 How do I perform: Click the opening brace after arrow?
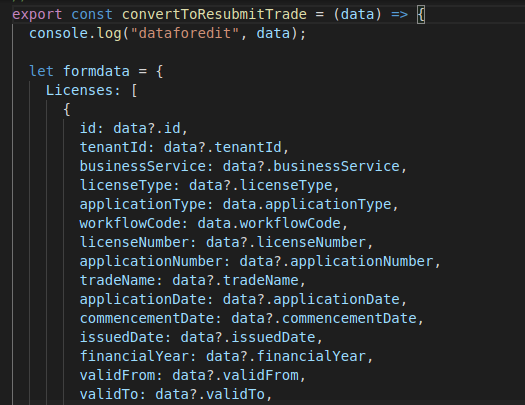coord(421,15)
